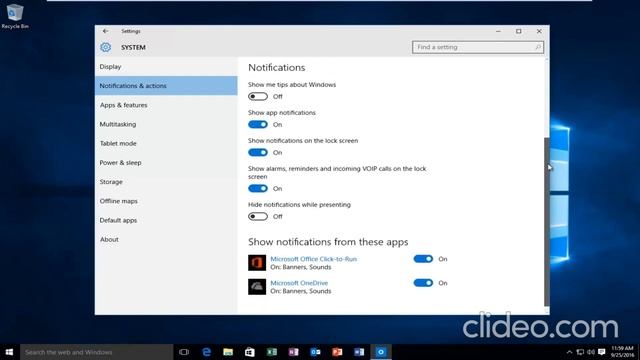This screenshot has width=640, height=360.
Task: Launch Excel from the taskbar
Action: coord(272,352)
